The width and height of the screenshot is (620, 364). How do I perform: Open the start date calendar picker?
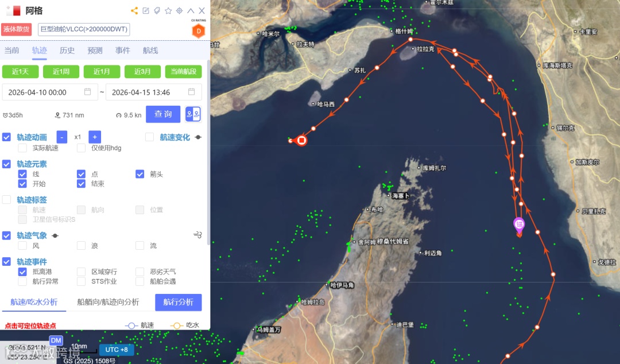tap(87, 92)
